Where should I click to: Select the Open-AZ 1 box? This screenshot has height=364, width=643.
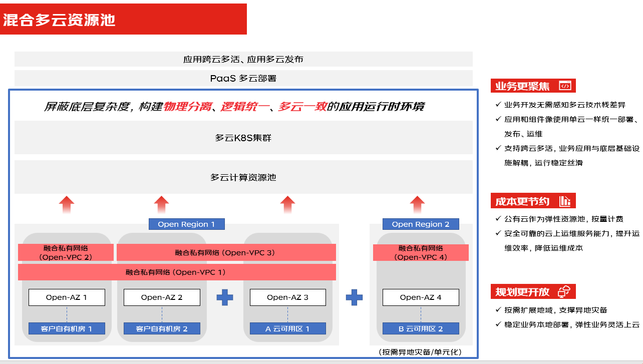[67, 297]
